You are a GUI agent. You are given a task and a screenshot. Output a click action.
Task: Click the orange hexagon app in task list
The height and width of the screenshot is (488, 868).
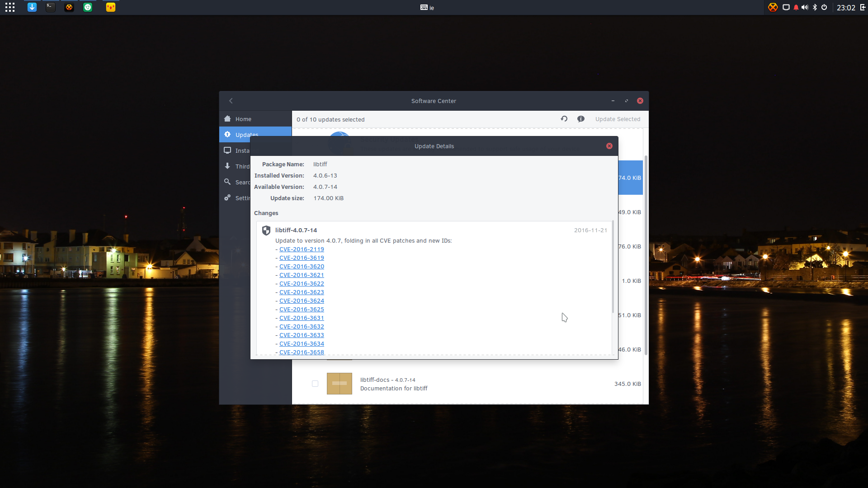(x=69, y=7)
